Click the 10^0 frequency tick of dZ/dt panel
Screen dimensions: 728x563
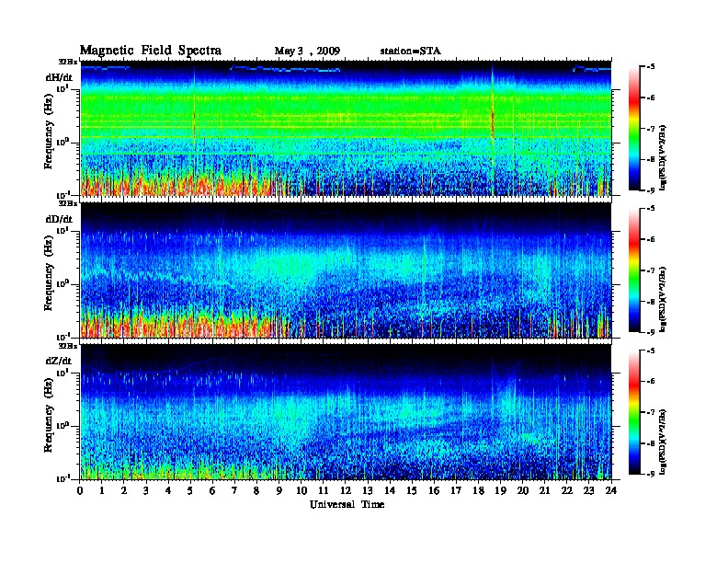click(63, 425)
